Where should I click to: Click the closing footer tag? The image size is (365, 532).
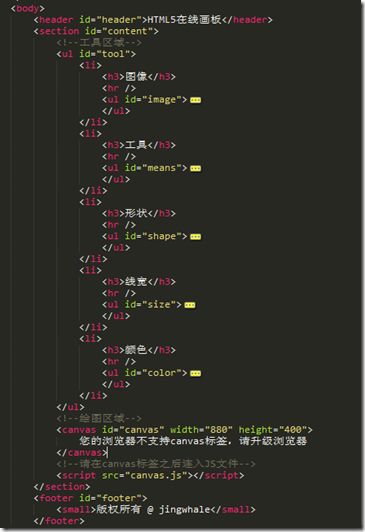59,521
